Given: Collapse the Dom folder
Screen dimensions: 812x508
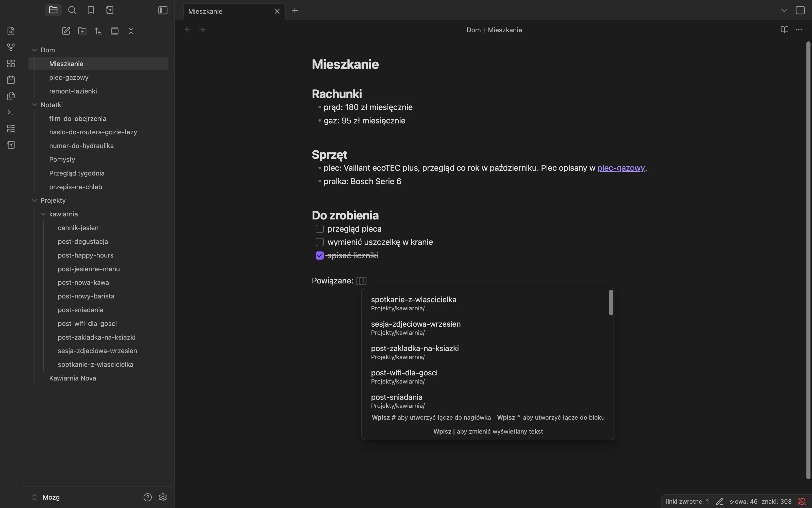Looking at the screenshot, I should (34, 50).
